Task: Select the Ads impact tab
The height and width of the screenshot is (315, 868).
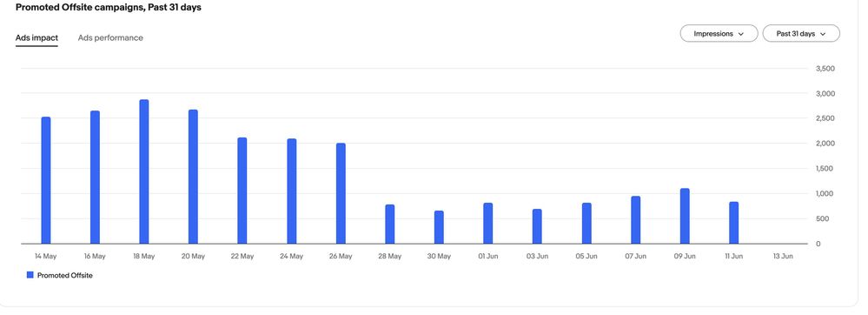Action: coord(36,37)
